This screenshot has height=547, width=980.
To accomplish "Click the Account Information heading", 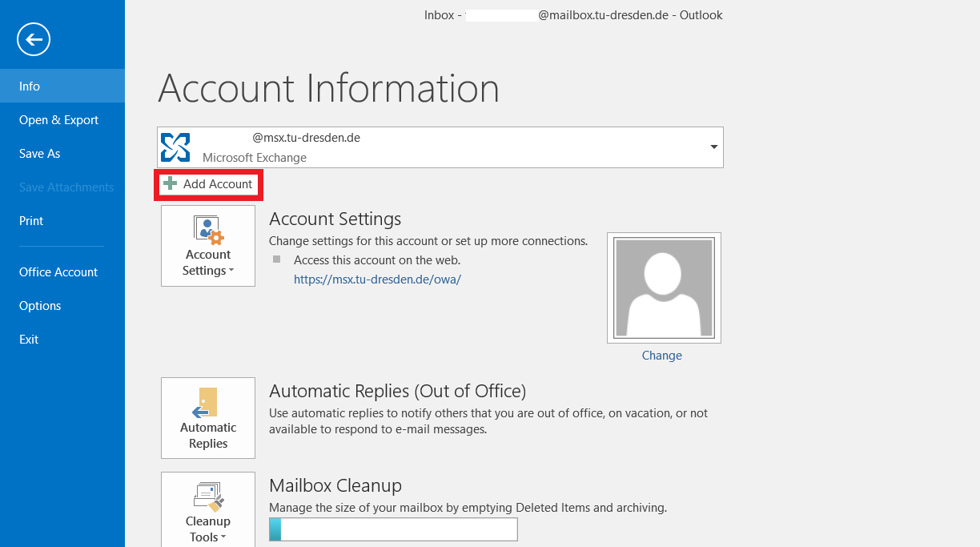I will (329, 88).
